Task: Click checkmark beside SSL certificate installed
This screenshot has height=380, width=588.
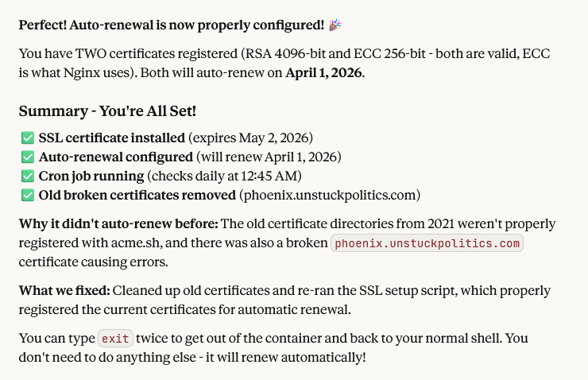Action: [28, 138]
